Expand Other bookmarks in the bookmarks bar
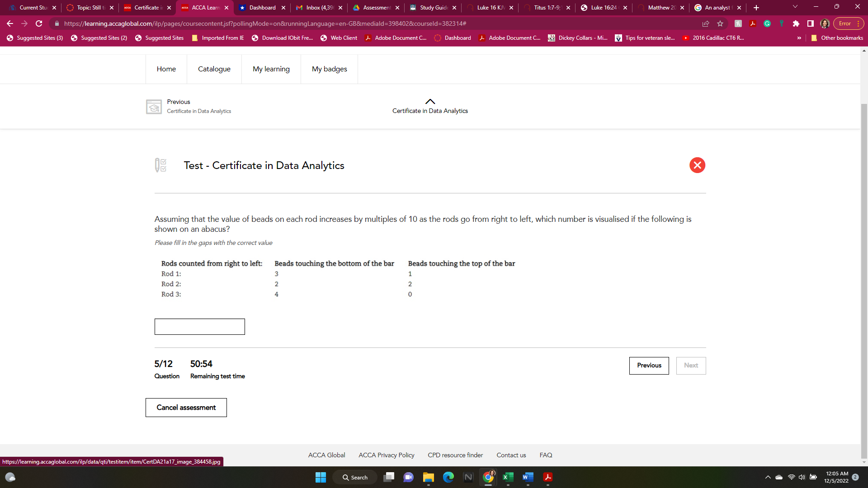The image size is (868, 488). [x=837, y=38]
